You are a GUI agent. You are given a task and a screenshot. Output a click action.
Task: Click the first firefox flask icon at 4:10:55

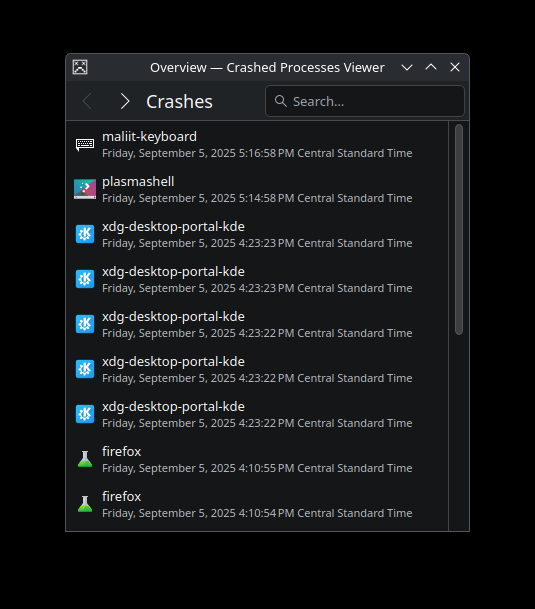click(85, 459)
